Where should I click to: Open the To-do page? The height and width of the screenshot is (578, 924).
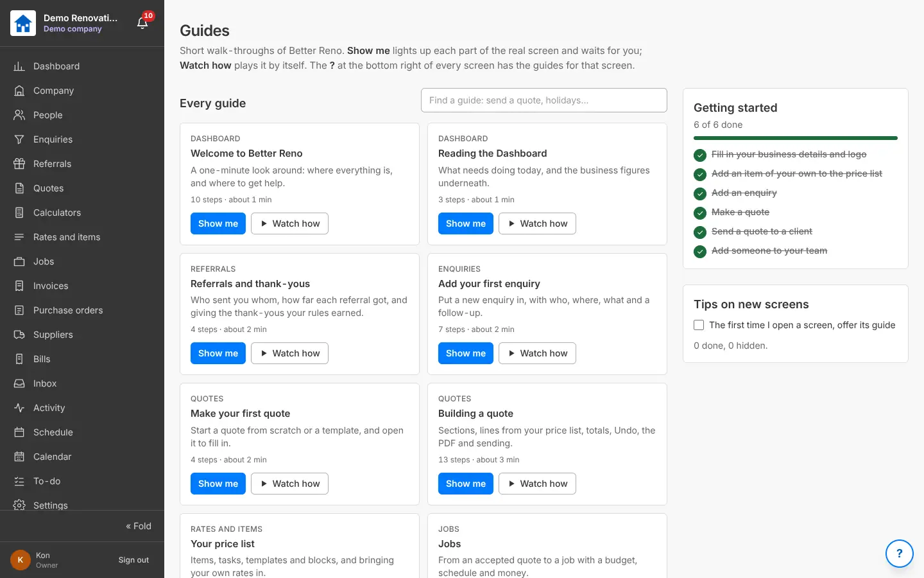(x=82, y=481)
